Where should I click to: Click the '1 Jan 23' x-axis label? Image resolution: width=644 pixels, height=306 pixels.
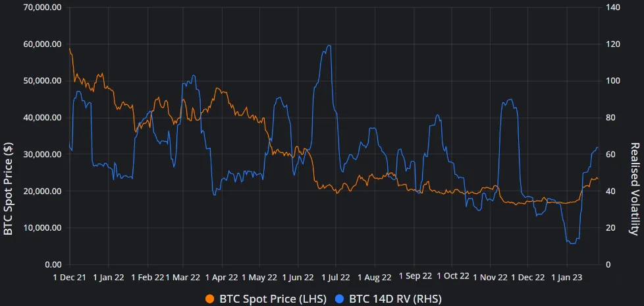click(567, 277)
